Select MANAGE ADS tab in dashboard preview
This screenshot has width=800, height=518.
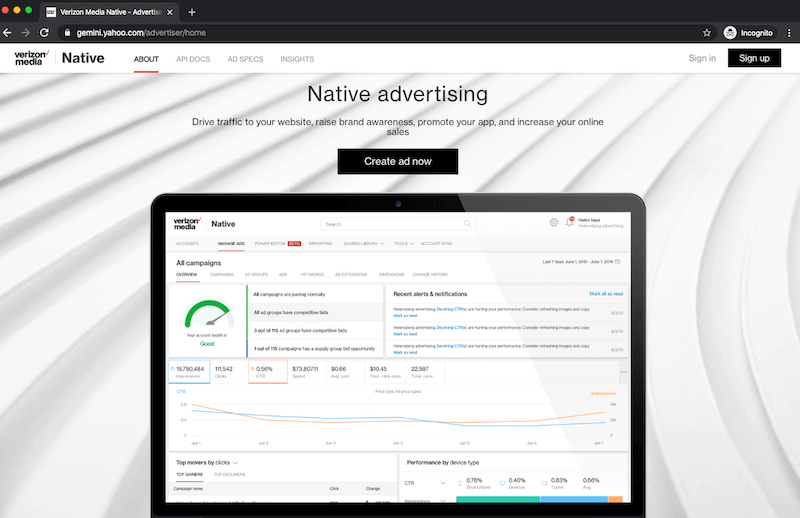231,243
